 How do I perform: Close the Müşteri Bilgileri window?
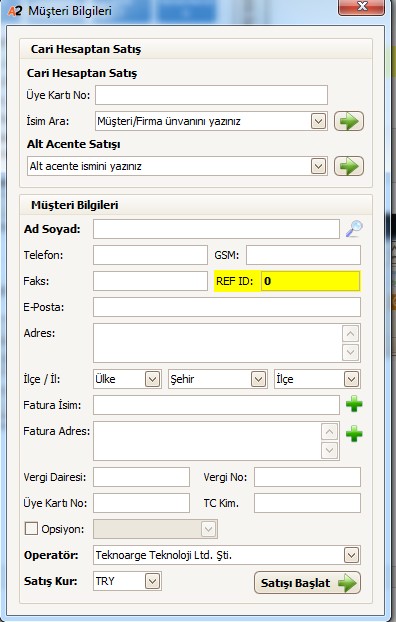(x=361, y=7)
